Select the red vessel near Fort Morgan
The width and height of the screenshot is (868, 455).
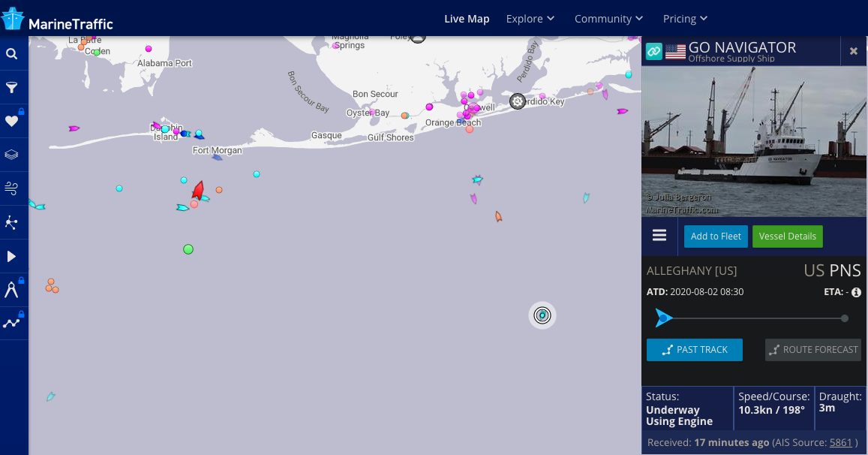pos(198,190)
